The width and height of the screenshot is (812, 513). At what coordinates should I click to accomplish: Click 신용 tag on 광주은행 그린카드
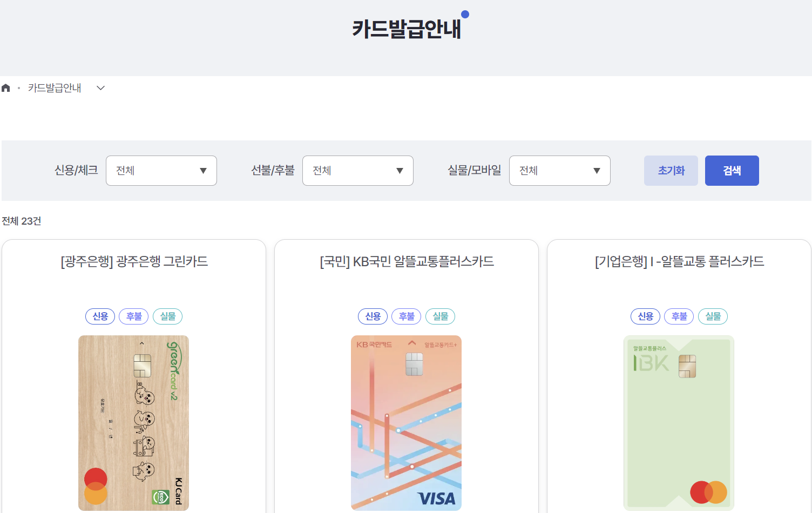(x=100, y=316)
